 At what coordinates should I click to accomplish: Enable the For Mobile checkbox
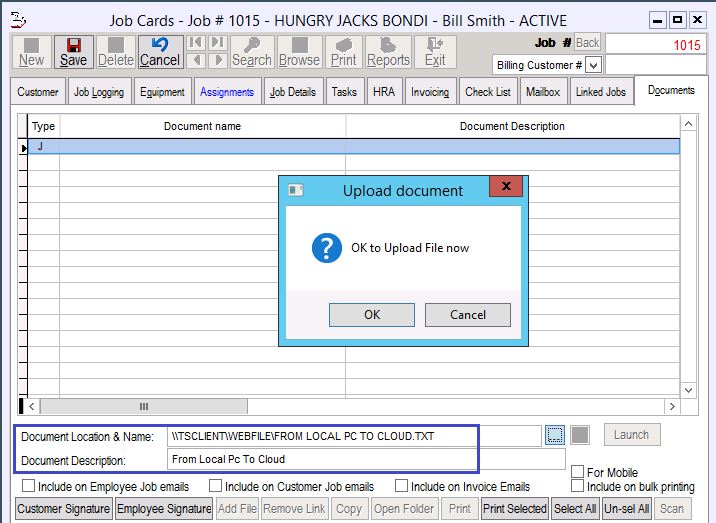point(577,472)
